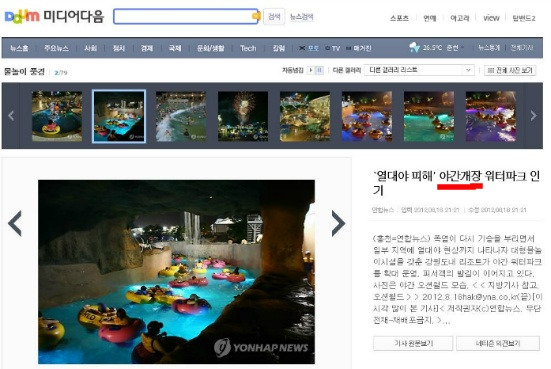The image size is (551, 369).
Task: Click the weather cloud icon
Action: pyautogui.click(x=415, y=47)
